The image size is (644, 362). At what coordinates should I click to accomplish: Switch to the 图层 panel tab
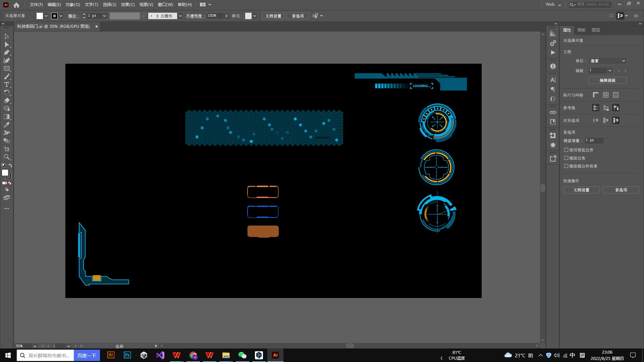[596, 30]
